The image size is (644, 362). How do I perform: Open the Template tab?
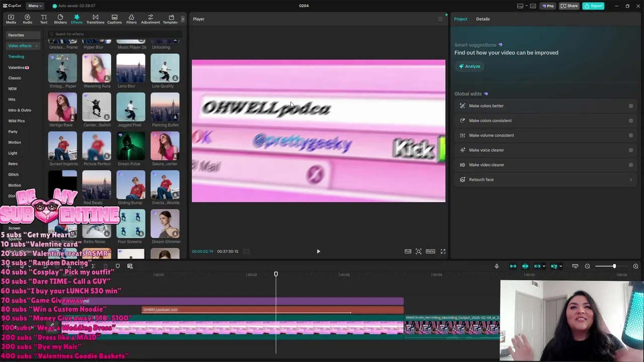point(171,19)
